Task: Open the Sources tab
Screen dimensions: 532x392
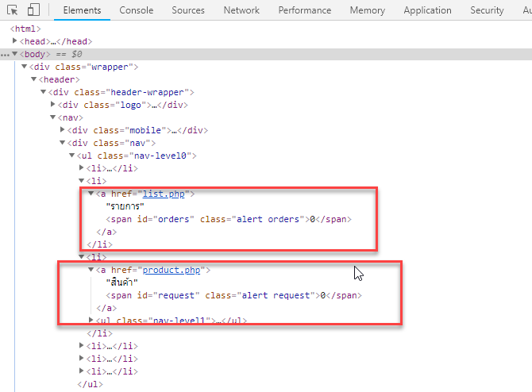Action: pos(188,10)
